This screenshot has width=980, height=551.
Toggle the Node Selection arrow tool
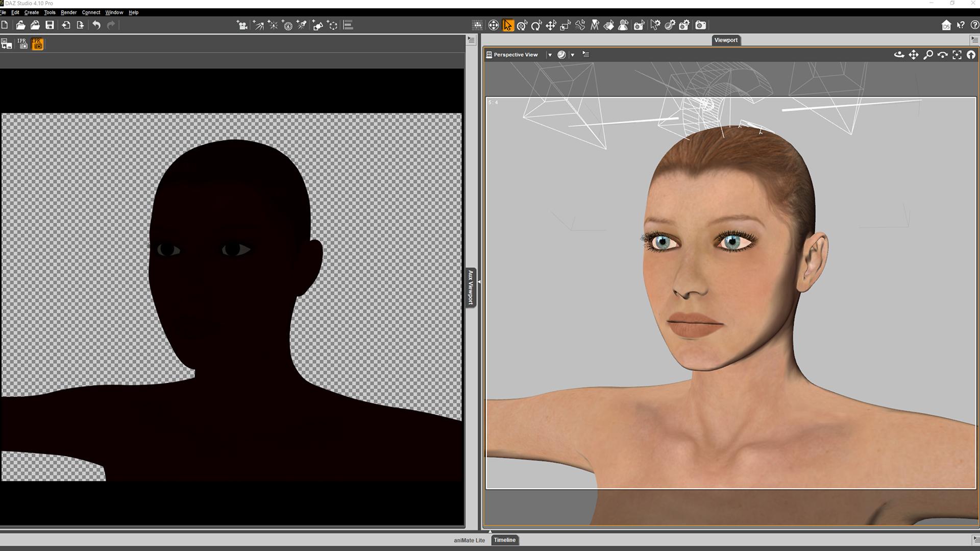[x=508, y=26]
